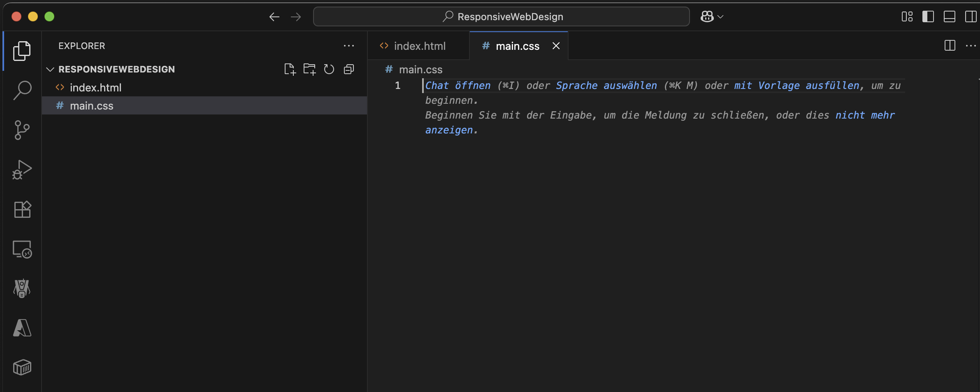The width and height of the screenshot is (980, 392).
Task: Open the Remote Explorer view
Action: 22,250
